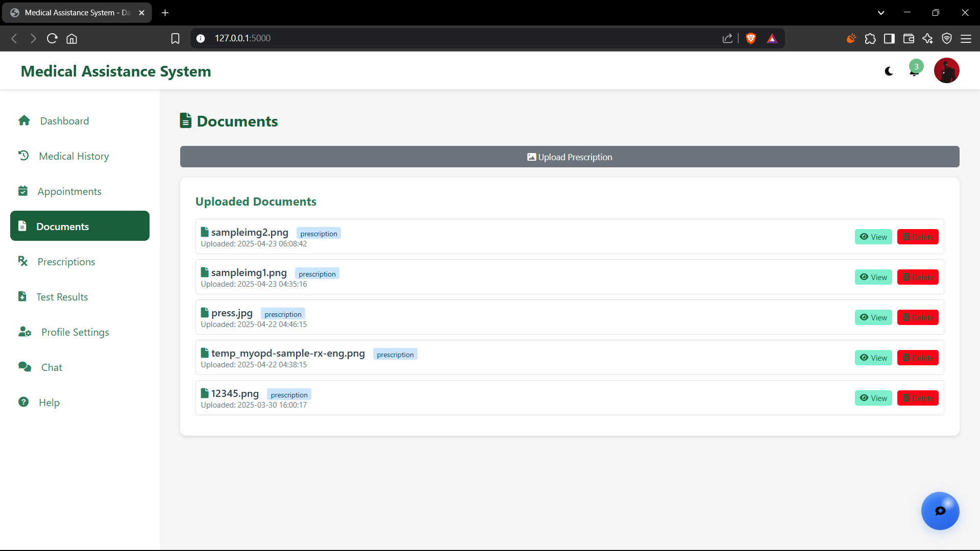980x551 pixels.
Task: Open the user profile avatar menu
Action: pos(946,70)
